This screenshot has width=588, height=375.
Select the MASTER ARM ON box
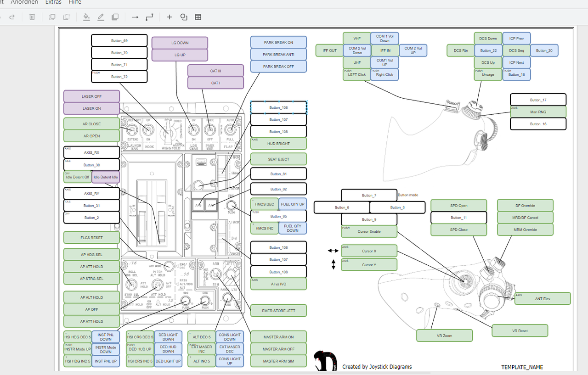278,337
